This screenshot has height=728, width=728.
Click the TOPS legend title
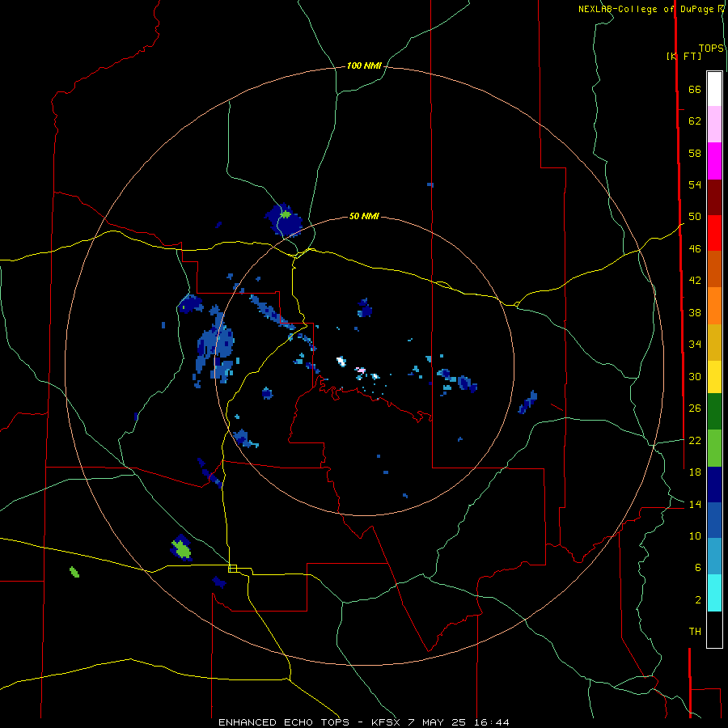(711, 49)
